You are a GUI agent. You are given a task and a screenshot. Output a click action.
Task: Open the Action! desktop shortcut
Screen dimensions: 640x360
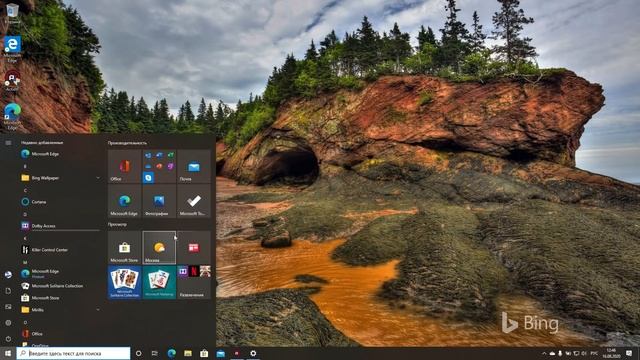[x=12, y=80]
